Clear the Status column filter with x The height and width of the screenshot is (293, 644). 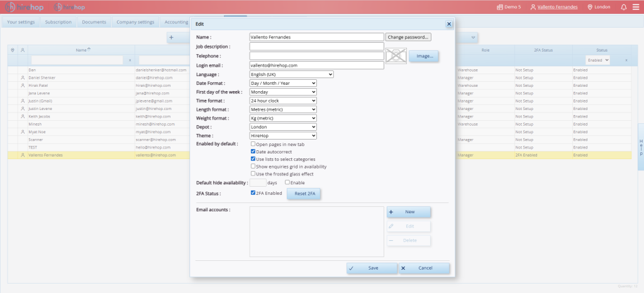[x=626, y=60]
